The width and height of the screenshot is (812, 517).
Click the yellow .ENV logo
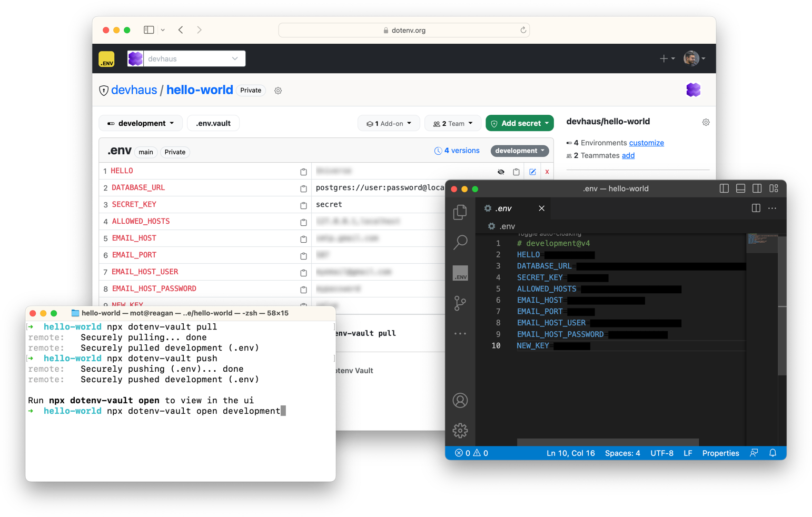(x=106, y=59)
